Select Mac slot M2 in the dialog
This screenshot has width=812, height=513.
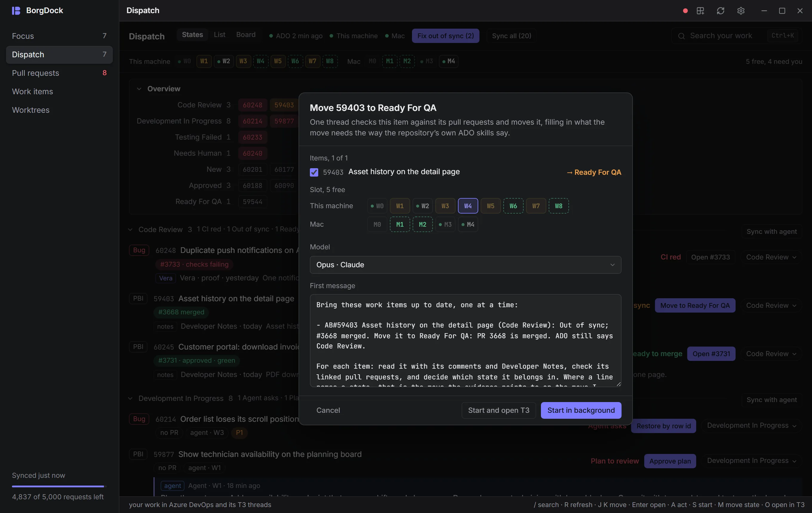(422, 224)
